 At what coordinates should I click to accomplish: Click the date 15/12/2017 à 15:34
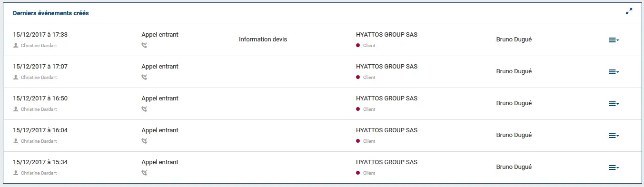point(40,162)
